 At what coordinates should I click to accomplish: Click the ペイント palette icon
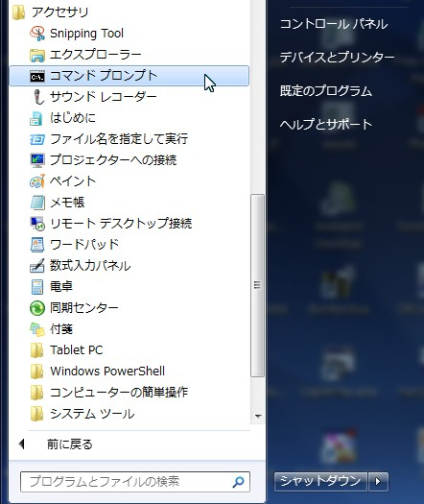37,181
